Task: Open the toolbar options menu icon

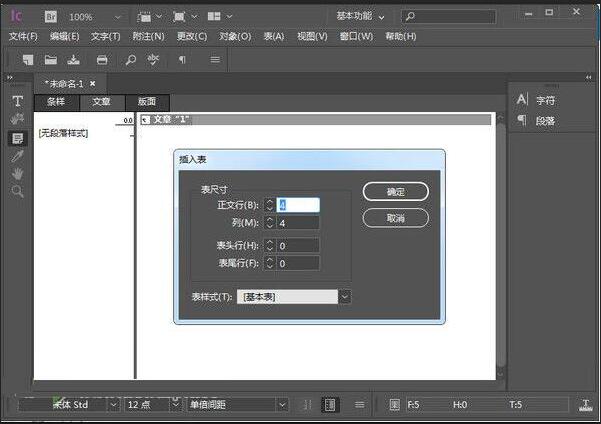Action: pyautogui.click(x=215, y=59)
